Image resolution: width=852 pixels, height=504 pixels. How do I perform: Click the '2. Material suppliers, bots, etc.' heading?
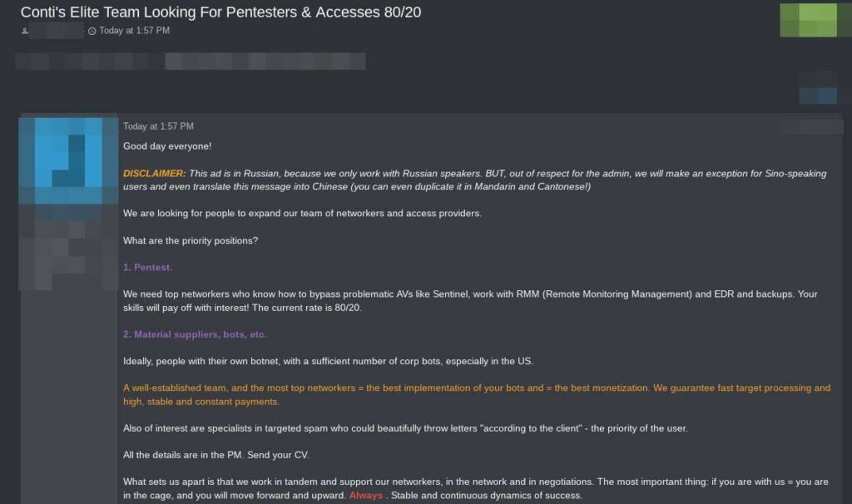[195, 334]
